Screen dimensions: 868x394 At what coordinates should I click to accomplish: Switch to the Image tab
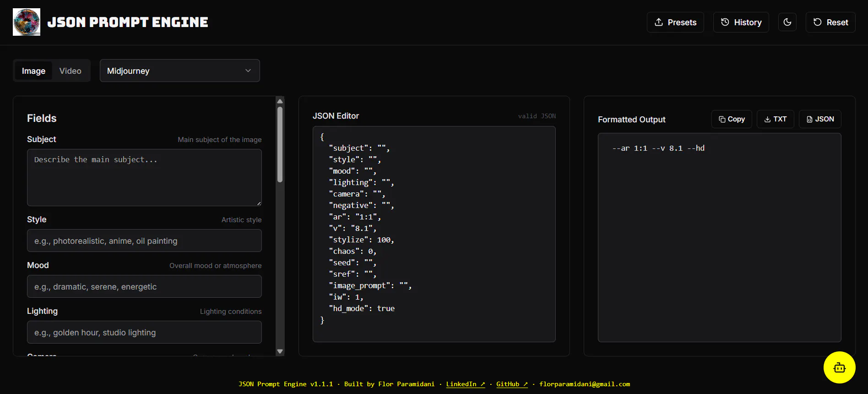click(x=33, y=71)
